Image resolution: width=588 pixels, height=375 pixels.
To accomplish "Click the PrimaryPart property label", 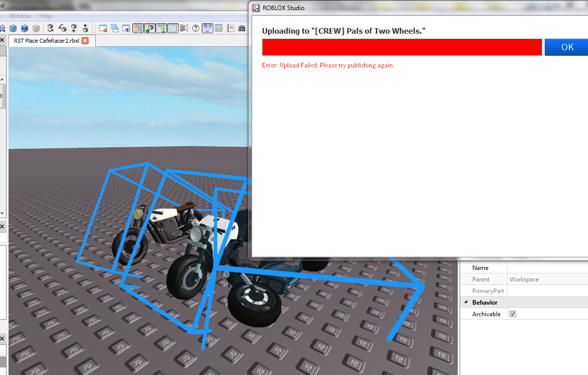I will pyautogui.click(x=488, y=291).
